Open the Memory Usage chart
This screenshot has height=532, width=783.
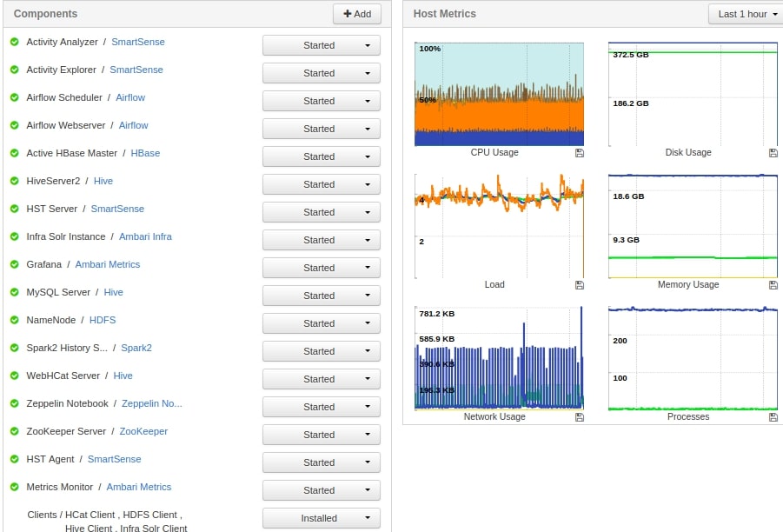(693, 226)
